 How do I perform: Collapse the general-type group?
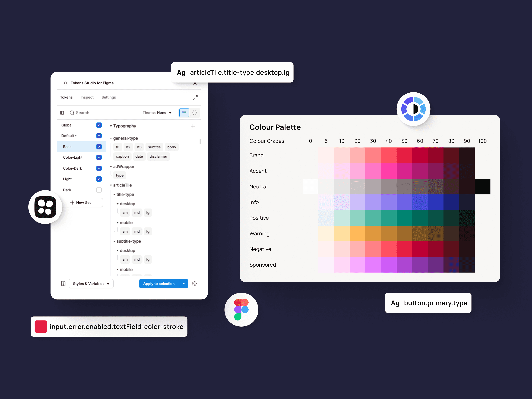pyautogui.click(x=111, y=138)
